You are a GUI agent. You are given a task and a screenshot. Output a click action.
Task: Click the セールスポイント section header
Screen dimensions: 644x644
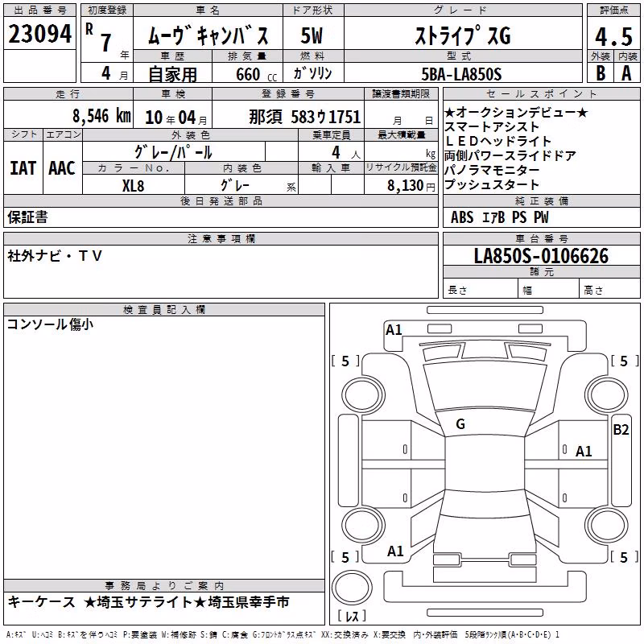point(541,93)
